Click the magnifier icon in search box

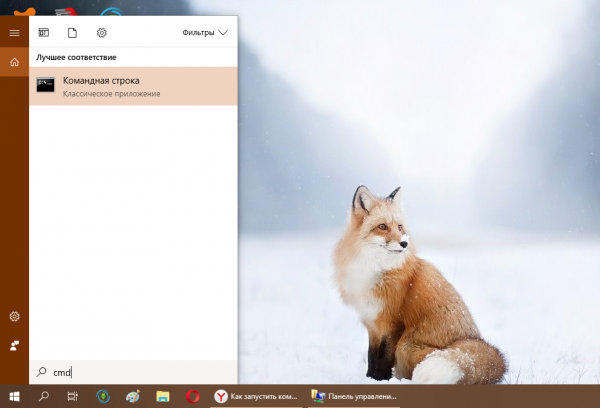pos(41,372)
